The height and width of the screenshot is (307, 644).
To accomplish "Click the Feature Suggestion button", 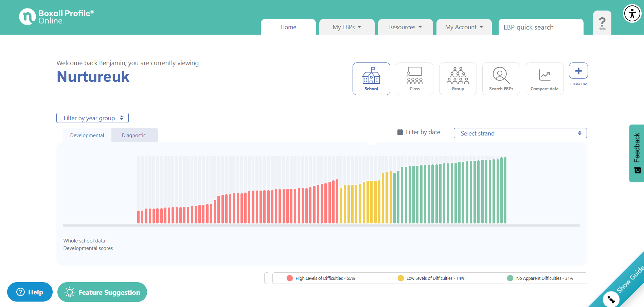I will coord(102,292).
